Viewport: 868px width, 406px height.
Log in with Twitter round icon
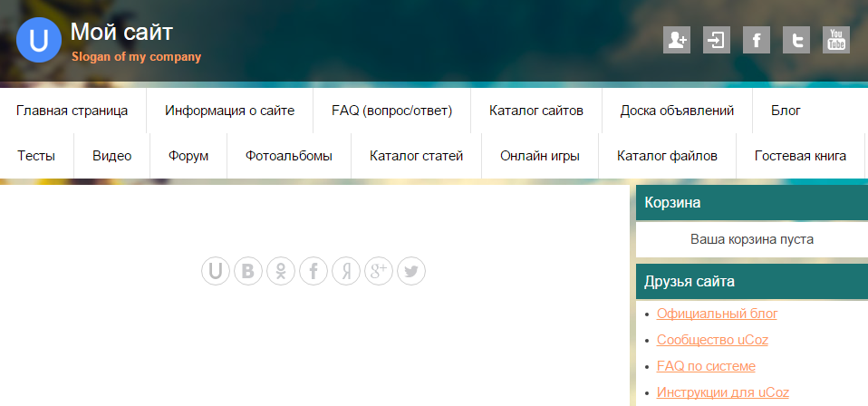coord(411,271)
